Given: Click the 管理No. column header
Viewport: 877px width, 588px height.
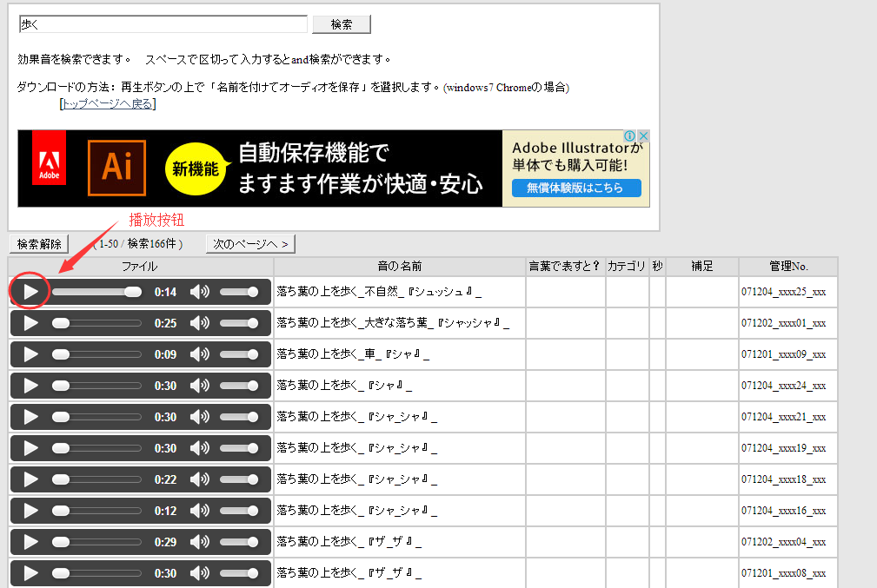Looking at the screenshot, I should click(x=788, y=267).
